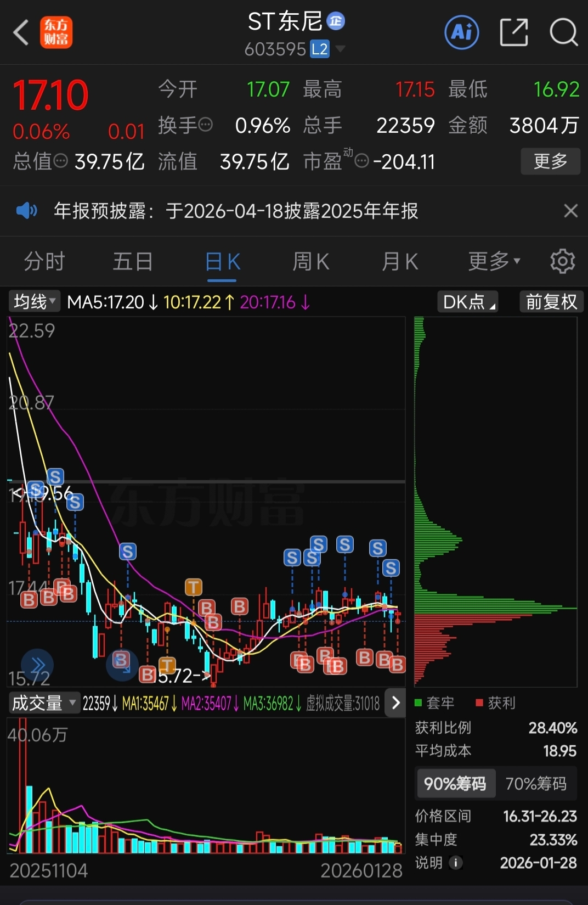588x905 pixels.
Task: Expand stock code dropdown arrow beside L2
Action: [340, 49]
